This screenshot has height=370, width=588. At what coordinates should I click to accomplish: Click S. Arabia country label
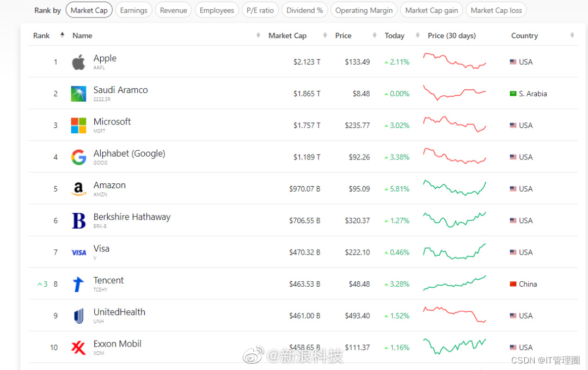(532, 94)
